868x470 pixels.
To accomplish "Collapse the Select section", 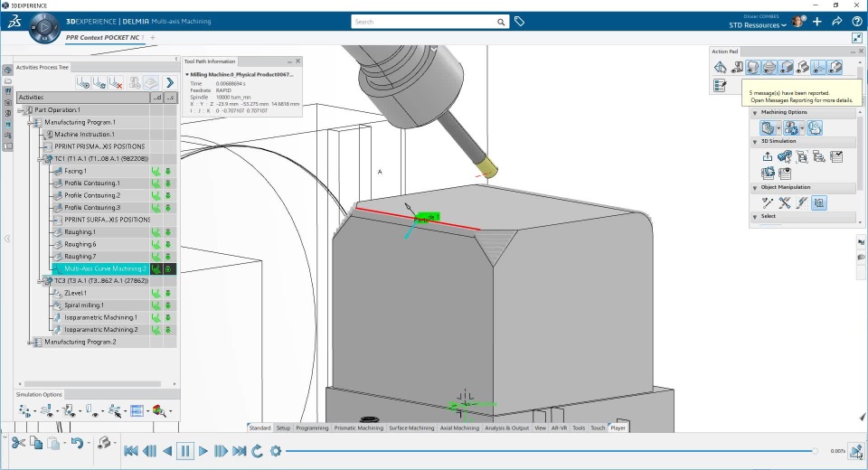I will click(754, 216).
